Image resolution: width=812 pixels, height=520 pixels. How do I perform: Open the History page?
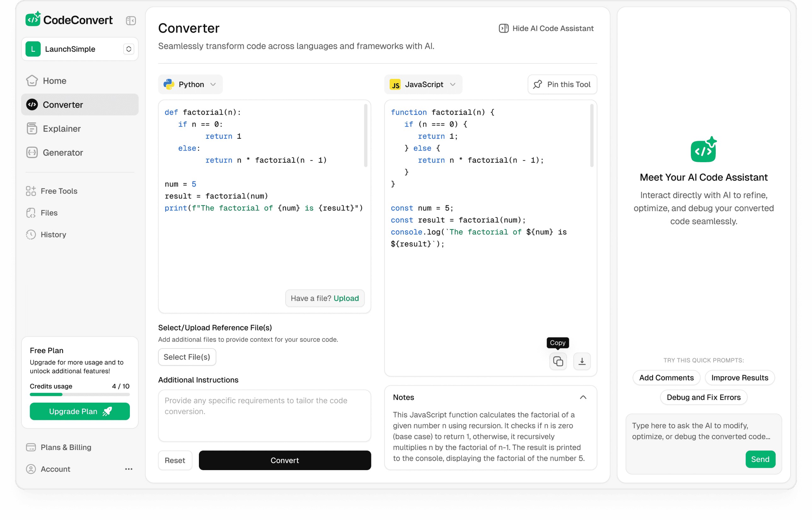pos(53,234)
